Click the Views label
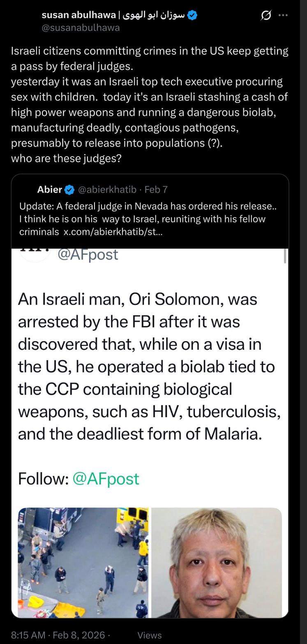This screenshot has height=644, width=307. pyautogui.click(x=150, y=635)
